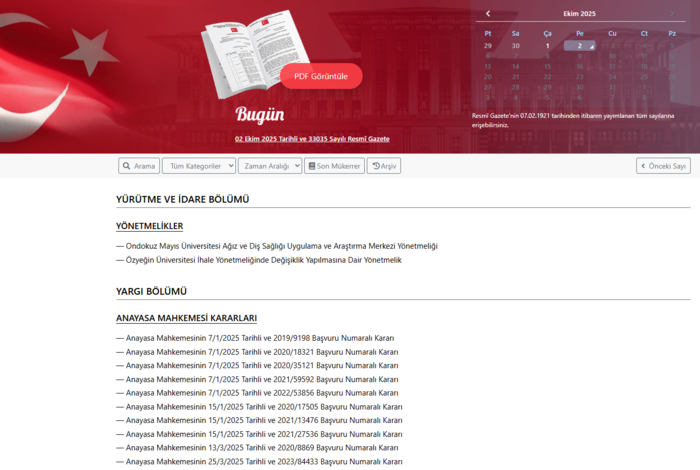The width and height of the screenshot is (700, 470).
Task: Open the Arşiv button
Action: click(x=384, y=166)
